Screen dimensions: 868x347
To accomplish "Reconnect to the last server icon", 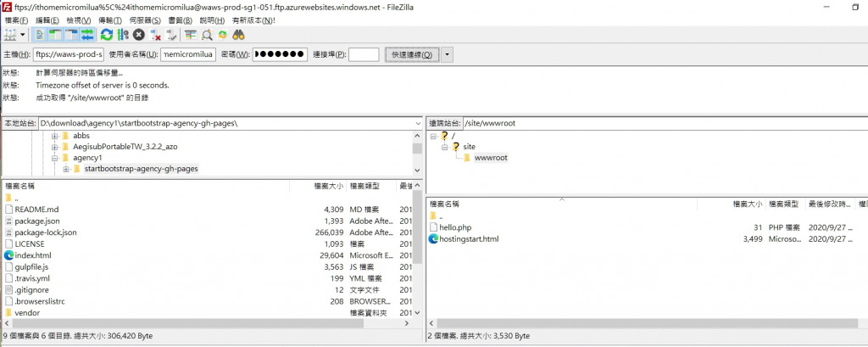I will pyautogui.click(x=171, y=35).
